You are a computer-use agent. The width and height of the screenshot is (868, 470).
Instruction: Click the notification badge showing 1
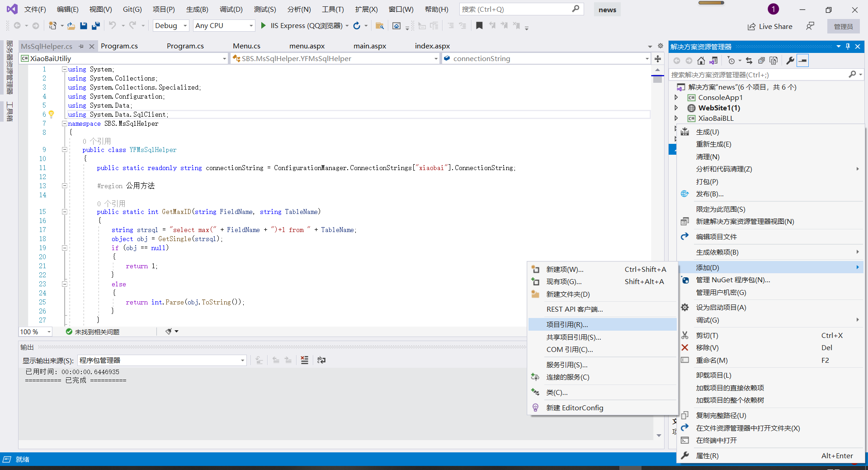(774, 9)
